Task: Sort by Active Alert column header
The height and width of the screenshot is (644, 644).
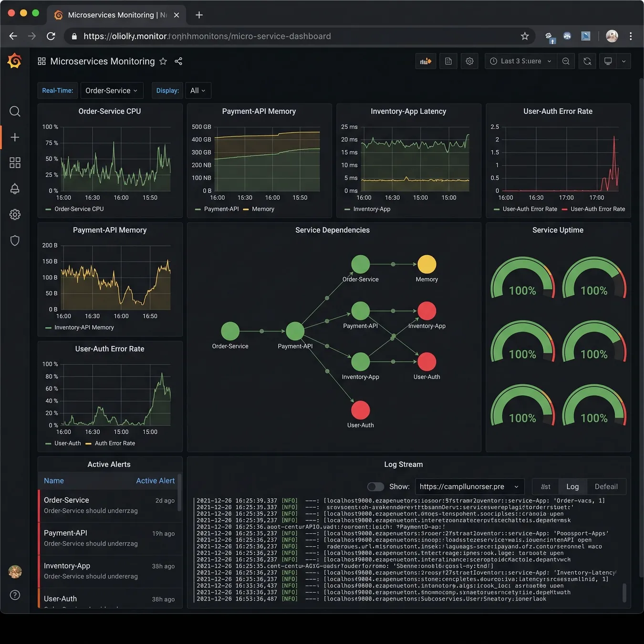Action: 156,481
